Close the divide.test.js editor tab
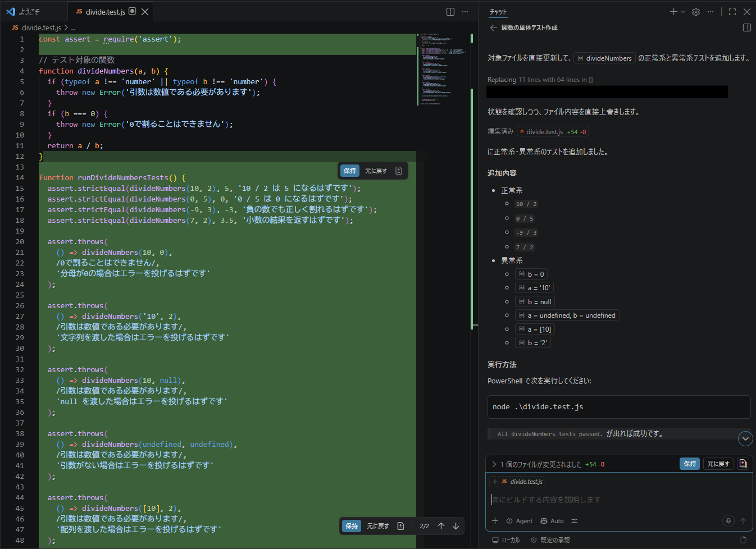756x549 pixels. [145, 11]
